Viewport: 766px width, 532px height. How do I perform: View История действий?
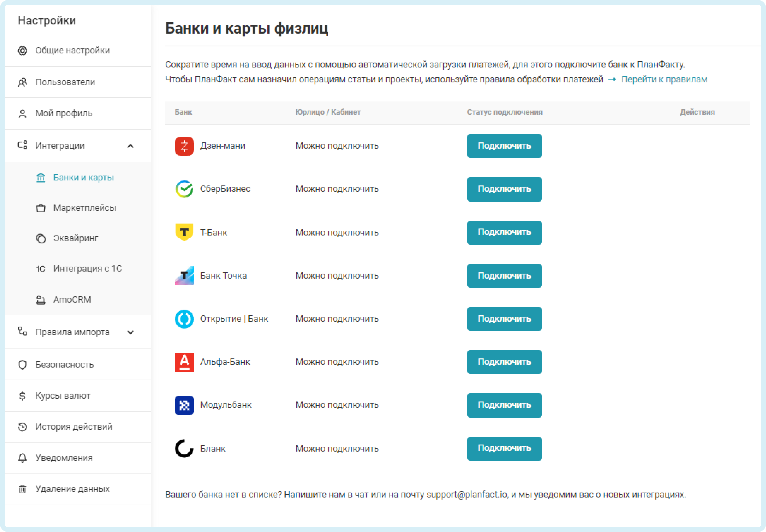pos(78,427)
